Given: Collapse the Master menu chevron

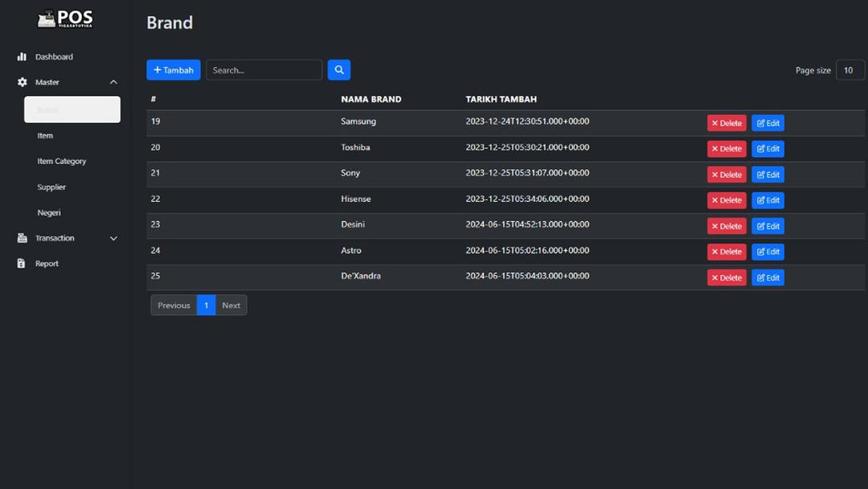Looking at the screenshot, I should [113, 82].
